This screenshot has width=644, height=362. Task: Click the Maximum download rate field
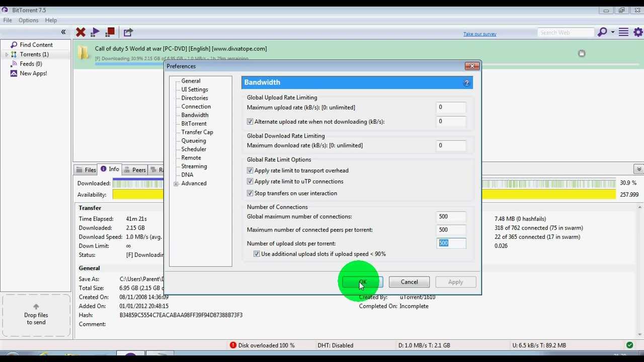(x=451, y=145)
